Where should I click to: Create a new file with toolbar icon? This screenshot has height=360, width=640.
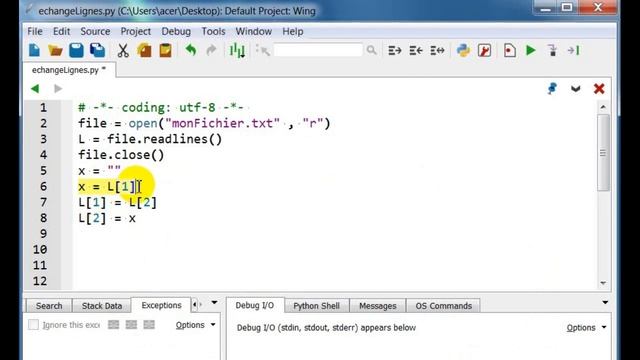[35, 51]
